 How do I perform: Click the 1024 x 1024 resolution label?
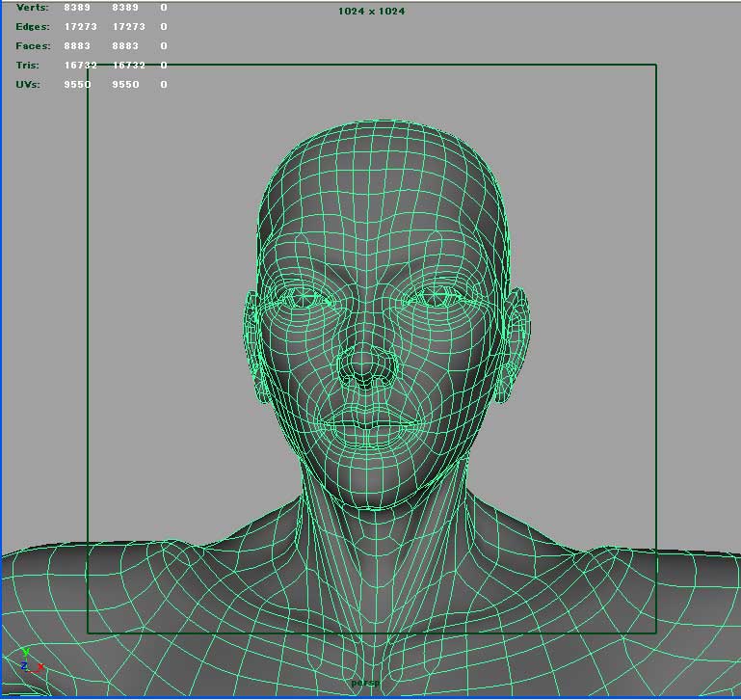(x=373, y=12)
